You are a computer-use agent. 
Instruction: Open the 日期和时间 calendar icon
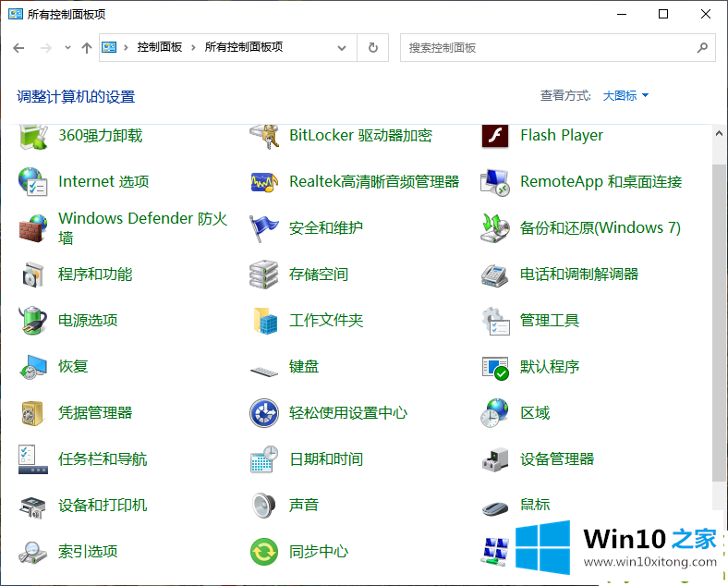pos(263,459)
